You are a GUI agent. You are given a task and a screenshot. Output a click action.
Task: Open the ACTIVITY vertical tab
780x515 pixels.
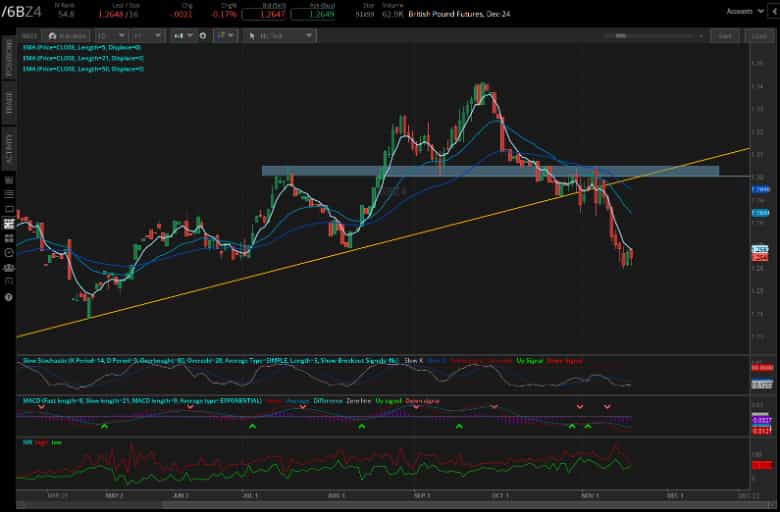9,148
